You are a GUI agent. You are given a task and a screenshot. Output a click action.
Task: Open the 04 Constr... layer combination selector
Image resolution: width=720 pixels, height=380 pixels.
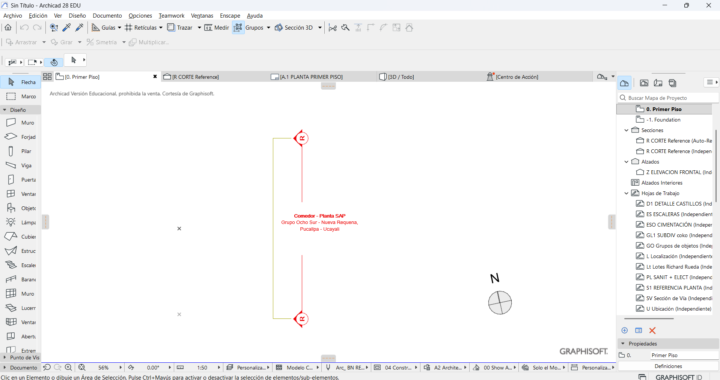(396, 368)
